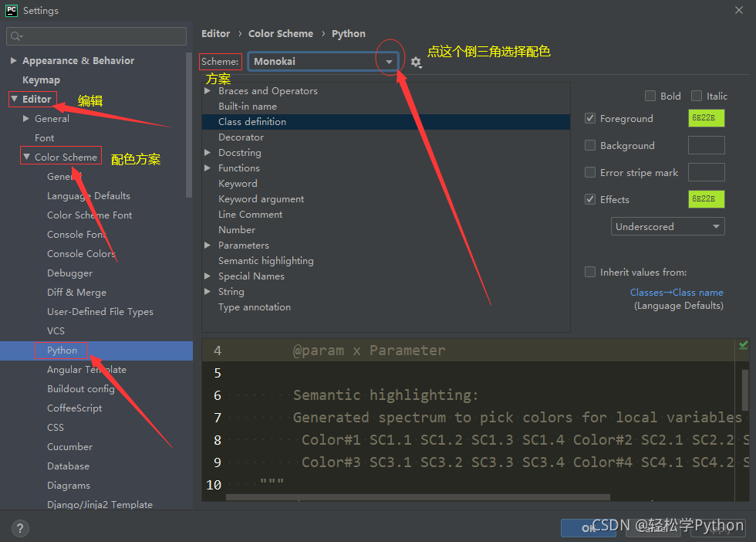
Task: Enable the Italic checkbox
Action: [696, 96]
